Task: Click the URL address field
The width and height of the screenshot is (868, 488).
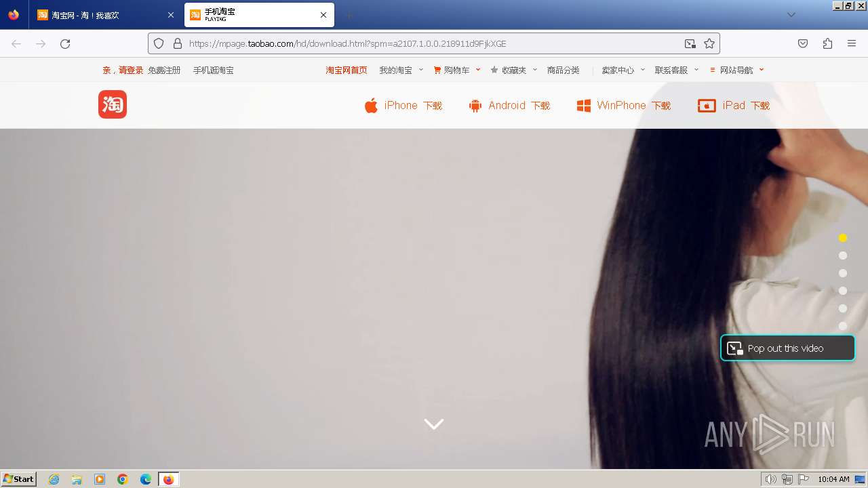Action: (x=434, y=43)
